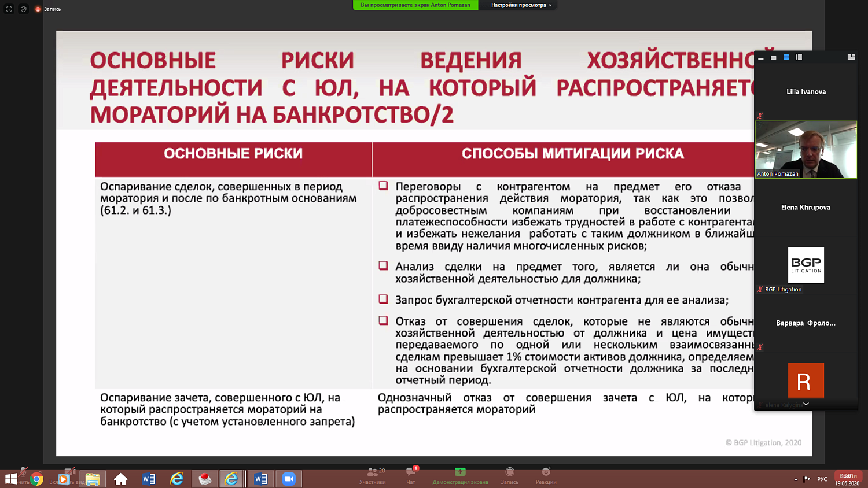
Task: Click the bullet box beside Анализ сделки
Action: pos(383,265)
